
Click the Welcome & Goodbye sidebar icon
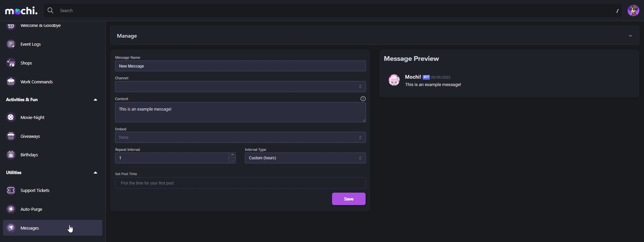(11, 26)
